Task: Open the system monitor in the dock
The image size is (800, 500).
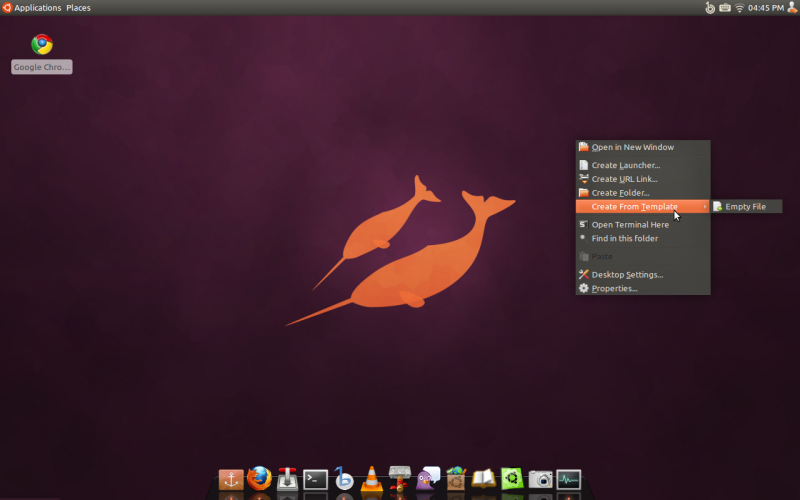Action: tap(568, 480)
